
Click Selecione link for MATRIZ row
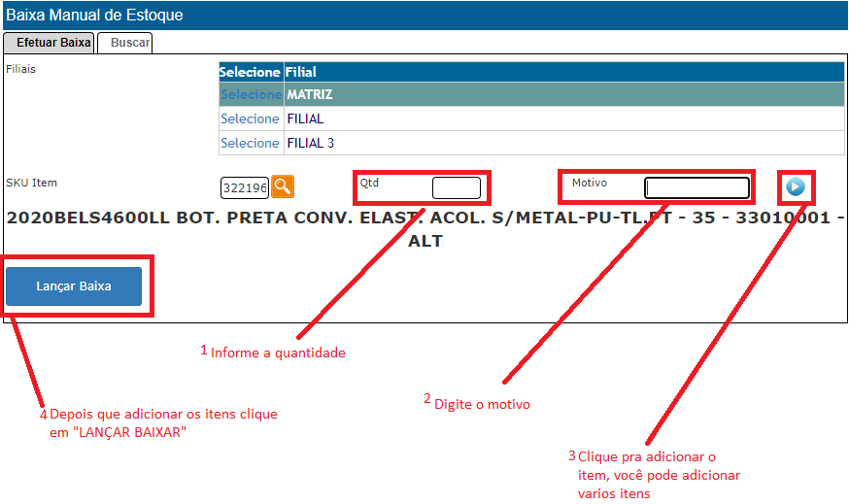click(252, 94)
